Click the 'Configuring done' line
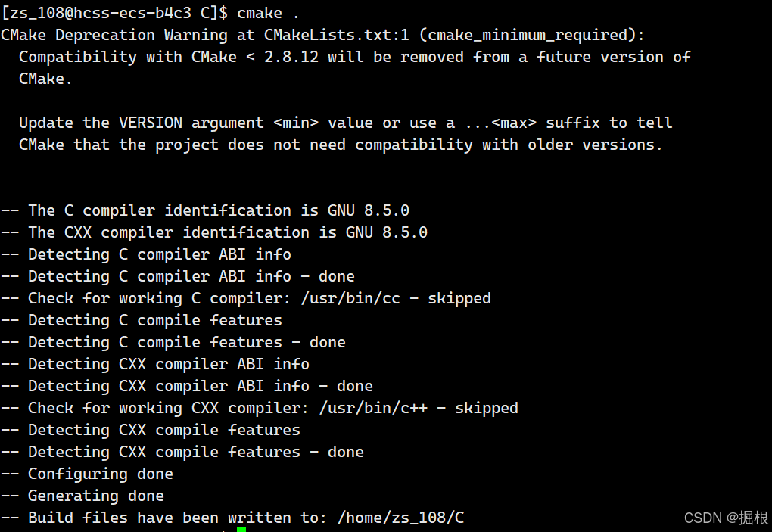 tap(87, 474)
